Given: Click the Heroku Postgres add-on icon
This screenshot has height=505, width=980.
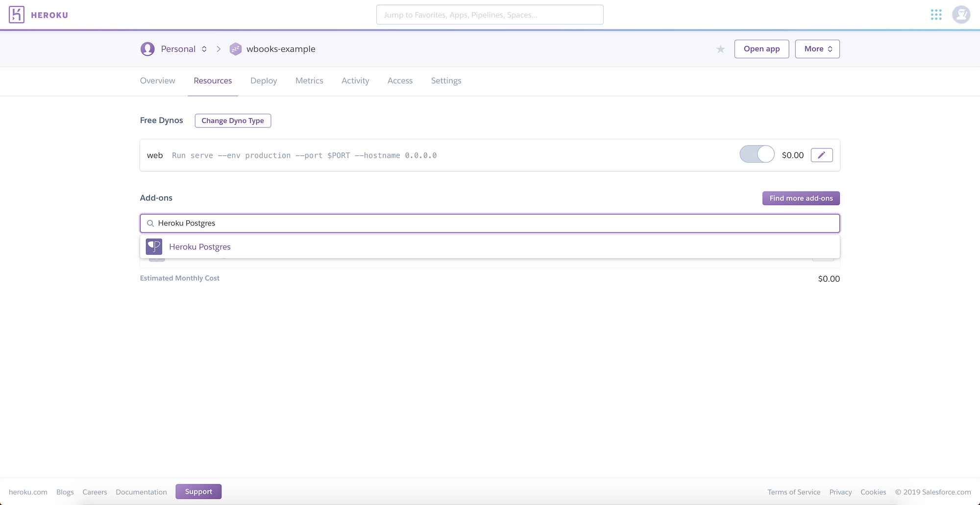Looking at the screenshot, I should click(x=154, y=247).
